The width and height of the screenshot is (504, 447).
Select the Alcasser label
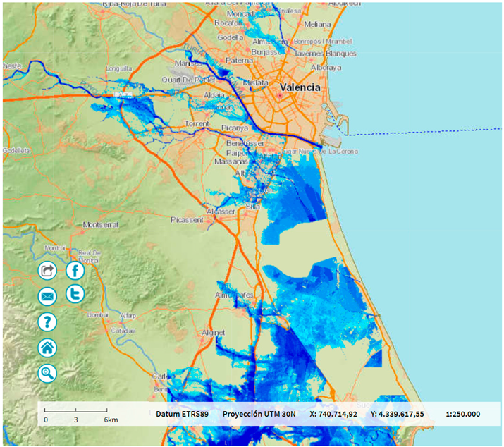point(221,212)
